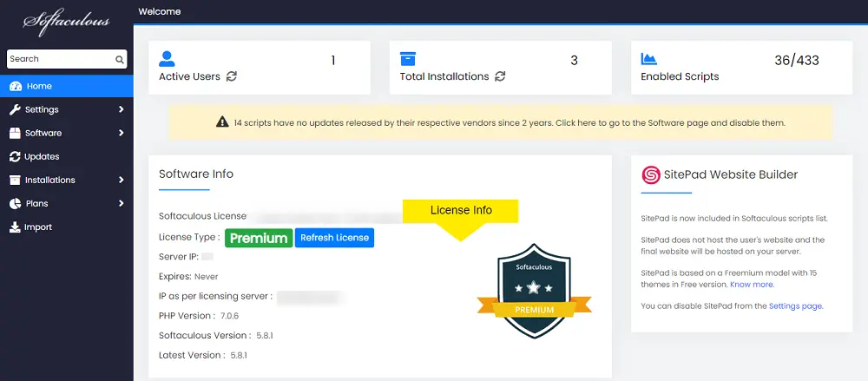
Task: Click the warning triangle icon in notice
Action: pyautogui.click(x=222, y=122)
